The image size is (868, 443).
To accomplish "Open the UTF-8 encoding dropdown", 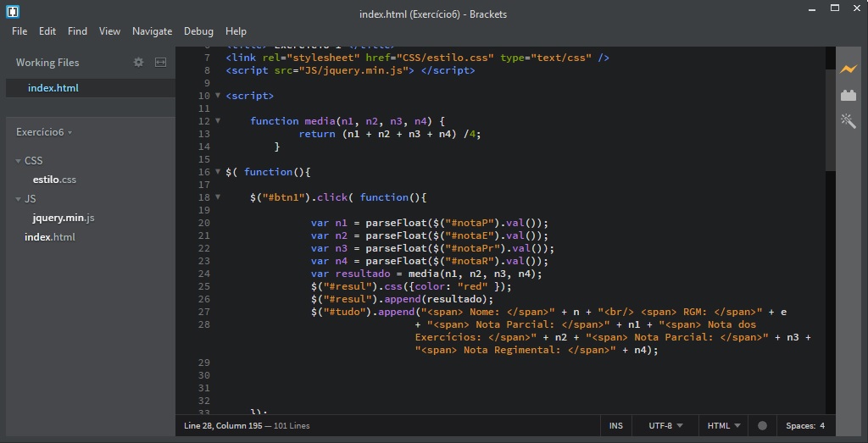I will pos(665,426).
